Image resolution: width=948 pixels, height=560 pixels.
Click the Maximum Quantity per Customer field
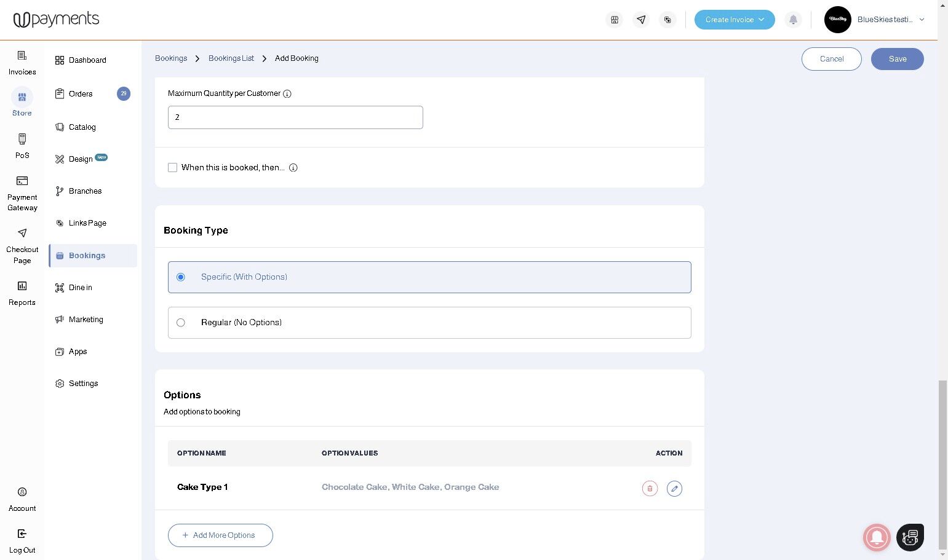pyautogui.click(x=295, y=117)
